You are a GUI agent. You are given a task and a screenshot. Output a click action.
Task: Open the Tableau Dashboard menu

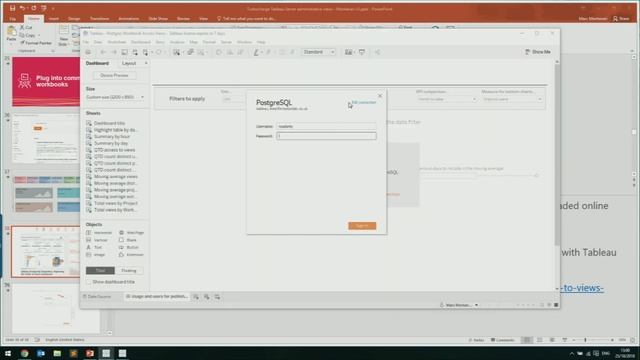(141, 42)
